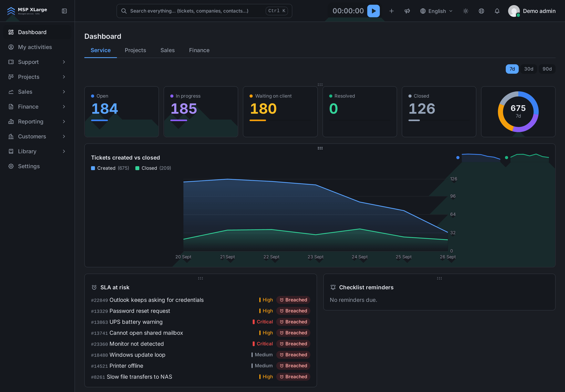
Task: Select the 90d time range
Action: [547, 69]
